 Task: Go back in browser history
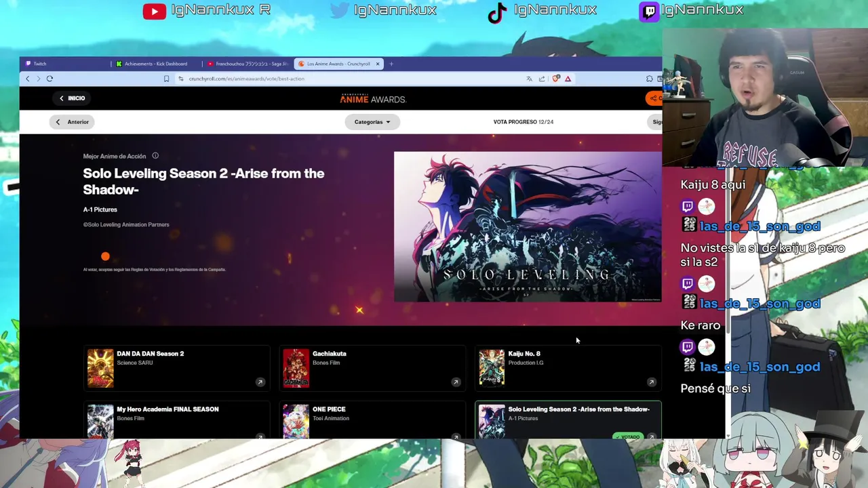(x=28, y=79)
